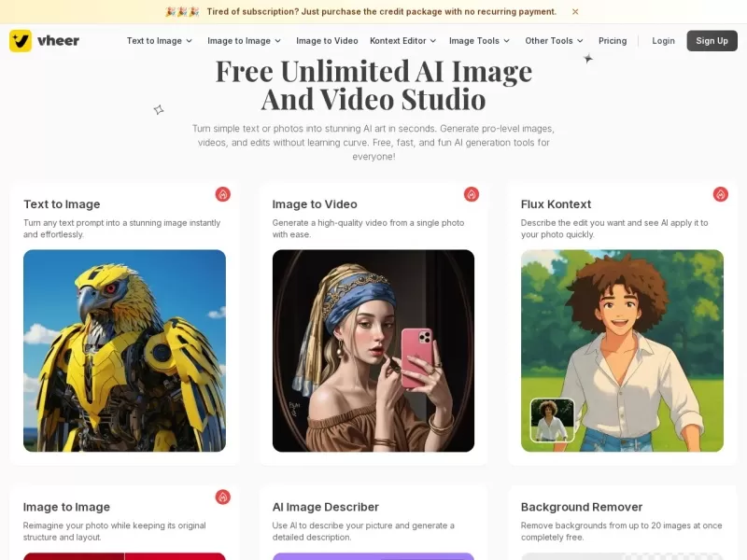
Task: Select the Background Remover card heading
Action: coord(581,507)
